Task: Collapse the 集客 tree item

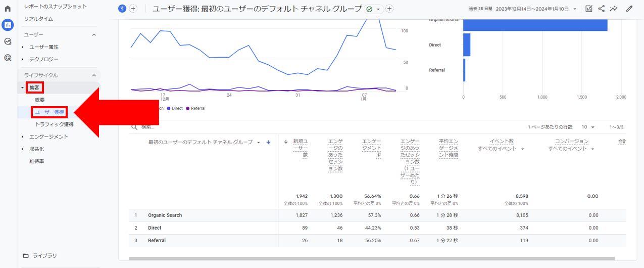Action: (x=22, y=87)
